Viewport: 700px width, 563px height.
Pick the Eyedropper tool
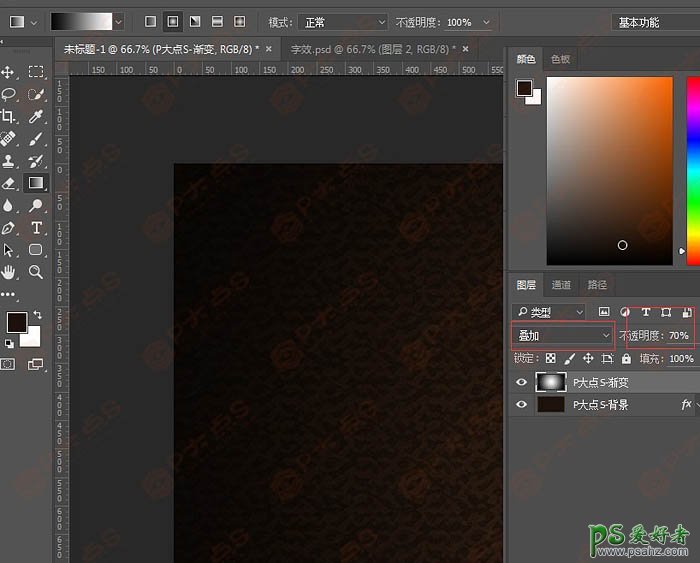pyautogui.click(x=36, y=116)
